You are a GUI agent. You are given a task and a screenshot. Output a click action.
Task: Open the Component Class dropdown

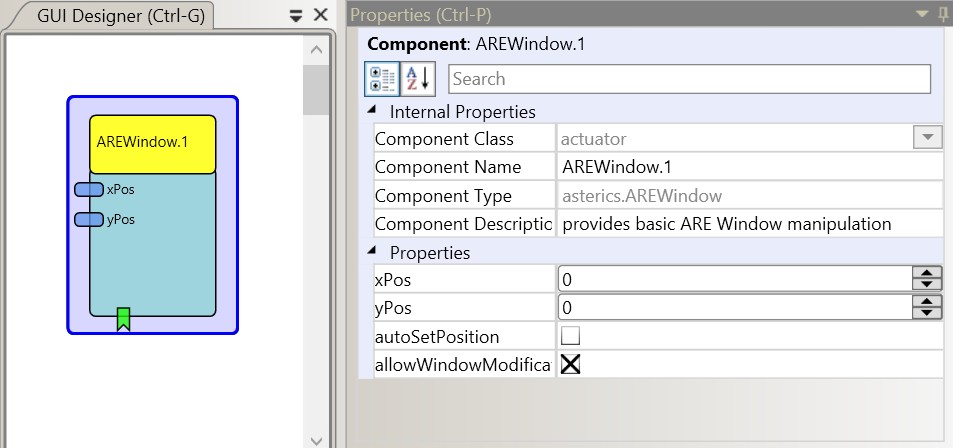coord(927,138)
